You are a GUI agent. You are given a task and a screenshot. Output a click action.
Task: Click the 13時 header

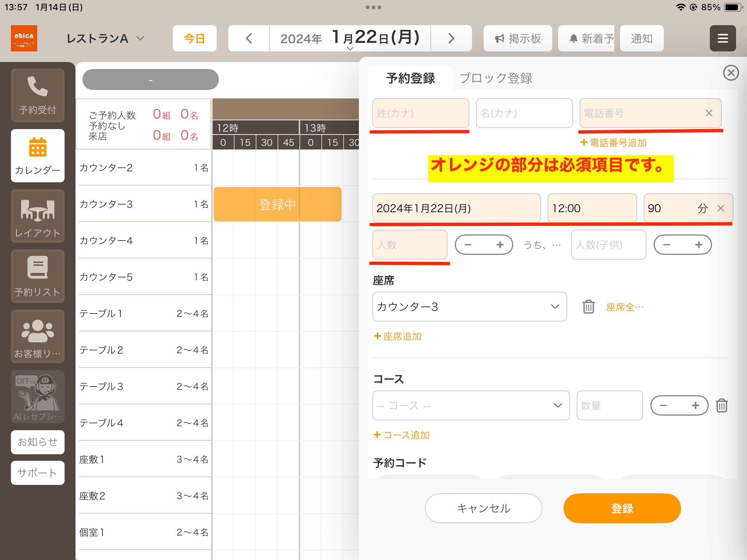pyautogui.click(x=330, y=128)
